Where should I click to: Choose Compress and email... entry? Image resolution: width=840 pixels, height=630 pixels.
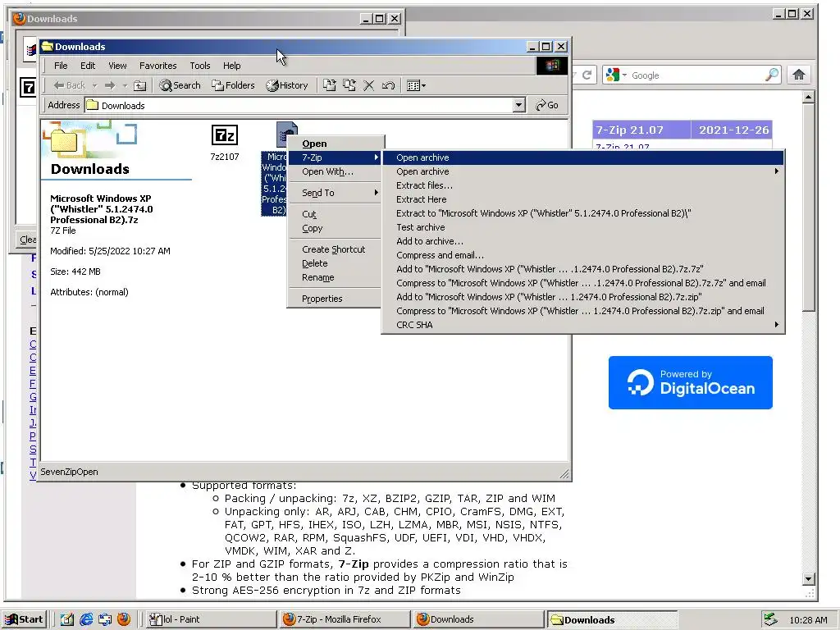click(x=583, y=255)
